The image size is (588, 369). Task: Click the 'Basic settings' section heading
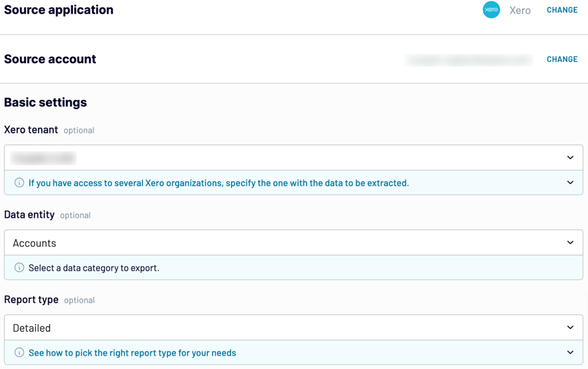coord(45,102)
